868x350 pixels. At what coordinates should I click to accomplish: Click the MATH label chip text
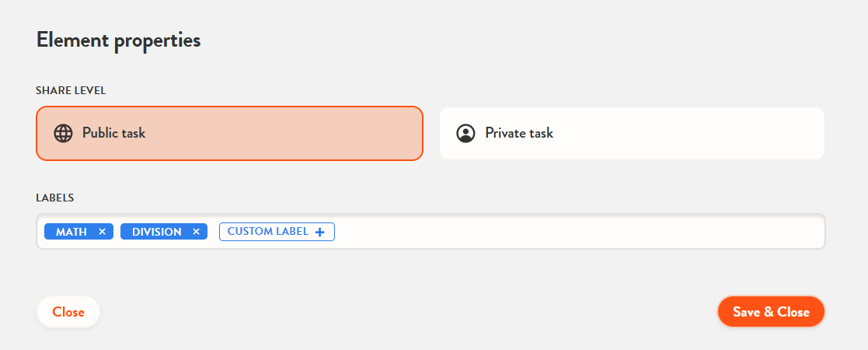coord(71,232)
